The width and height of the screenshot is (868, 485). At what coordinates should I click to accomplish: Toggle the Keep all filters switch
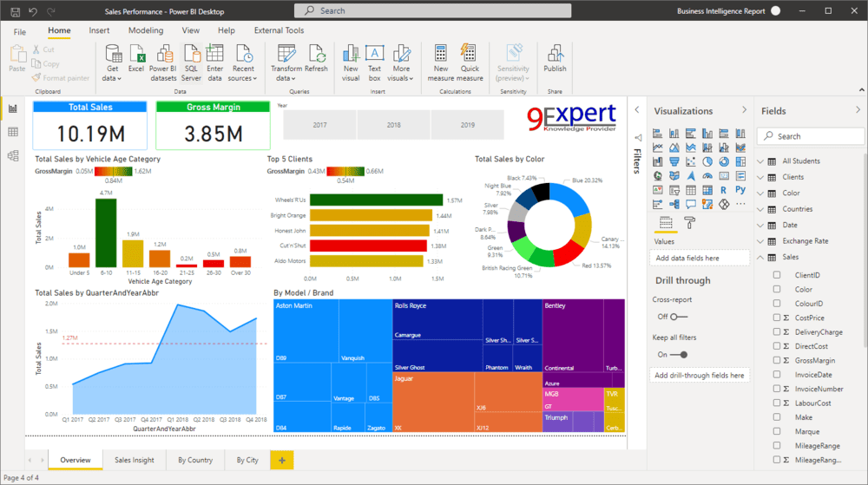tap(679, 355)
